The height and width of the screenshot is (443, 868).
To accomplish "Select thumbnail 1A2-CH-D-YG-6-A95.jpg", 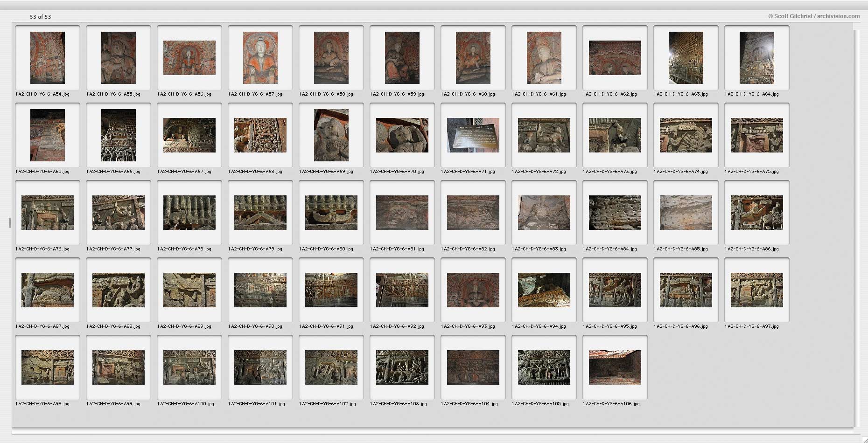I will (615, 290).
